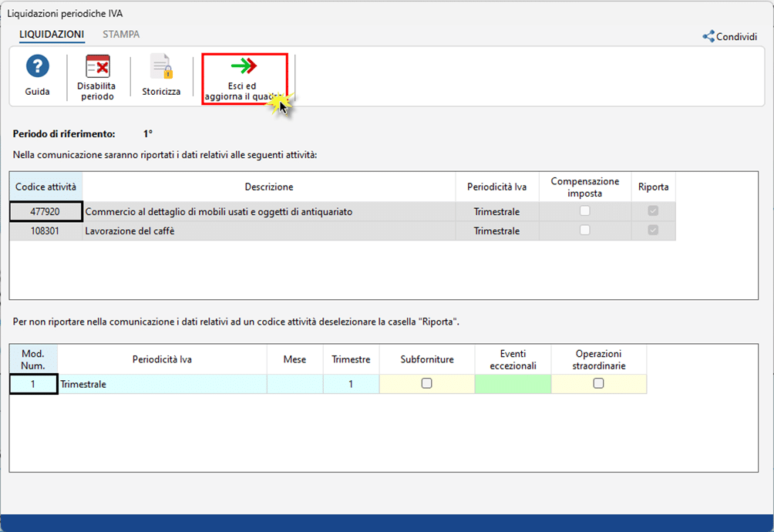Click the Disabilita periodo icon
Image resolution: width=774 pixels, height=532 pixels.
tap(97, 67)
